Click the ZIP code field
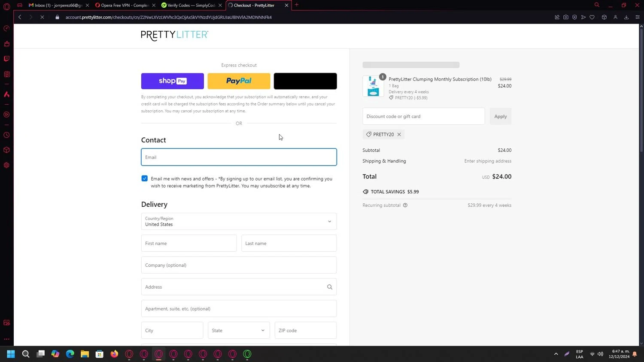The image size is (644, 362). (x=306, y=330)
